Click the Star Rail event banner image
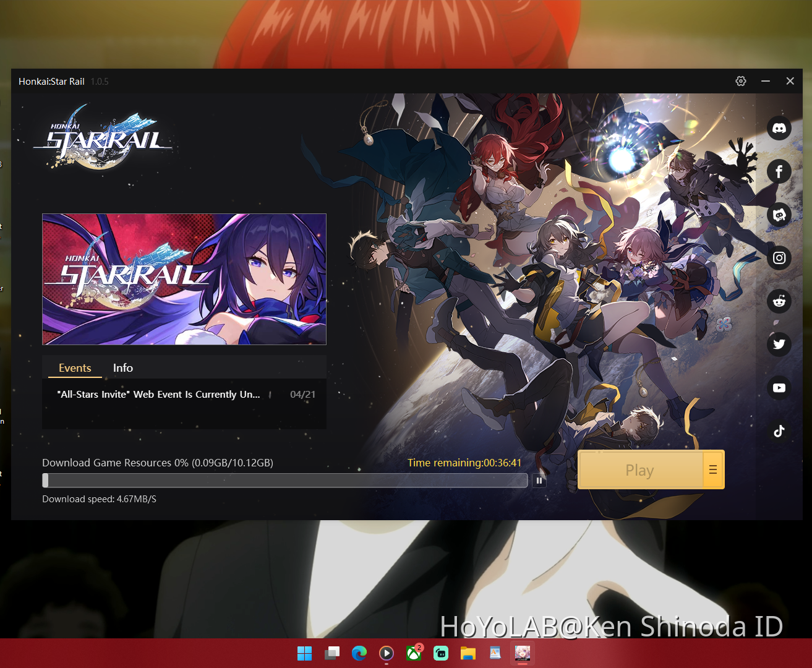 coord(184,279)
